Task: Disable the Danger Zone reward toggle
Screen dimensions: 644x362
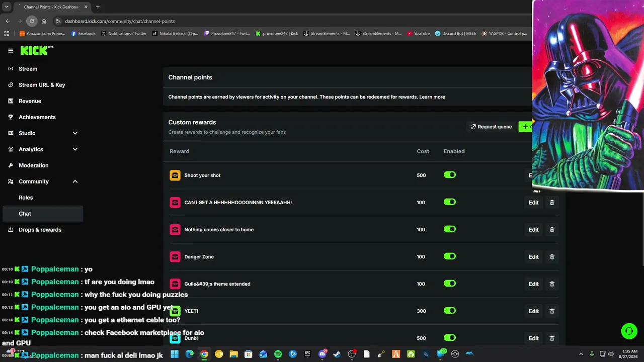Action: 450,256
